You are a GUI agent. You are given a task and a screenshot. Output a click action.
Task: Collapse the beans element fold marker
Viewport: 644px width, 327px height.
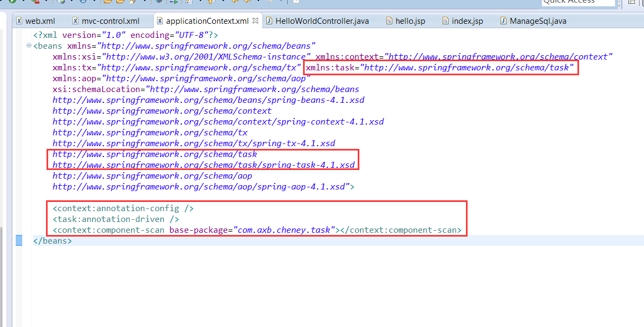click(x=29, y=45)
